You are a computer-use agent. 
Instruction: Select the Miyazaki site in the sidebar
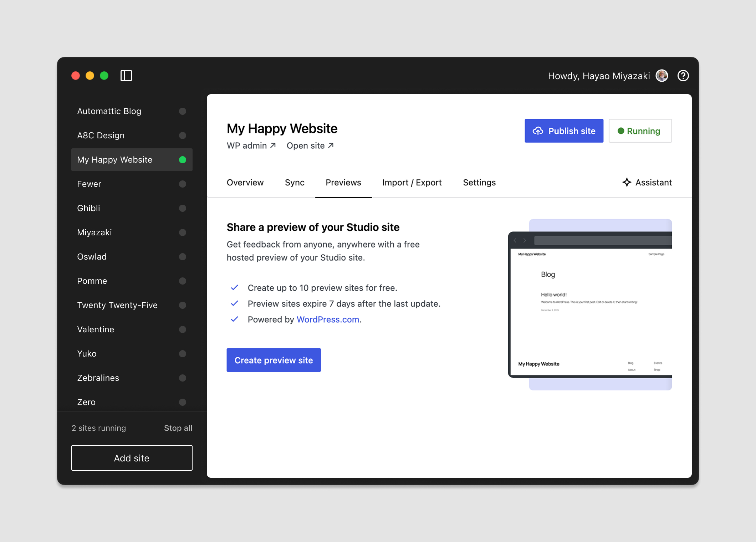(x=94, y=232)
